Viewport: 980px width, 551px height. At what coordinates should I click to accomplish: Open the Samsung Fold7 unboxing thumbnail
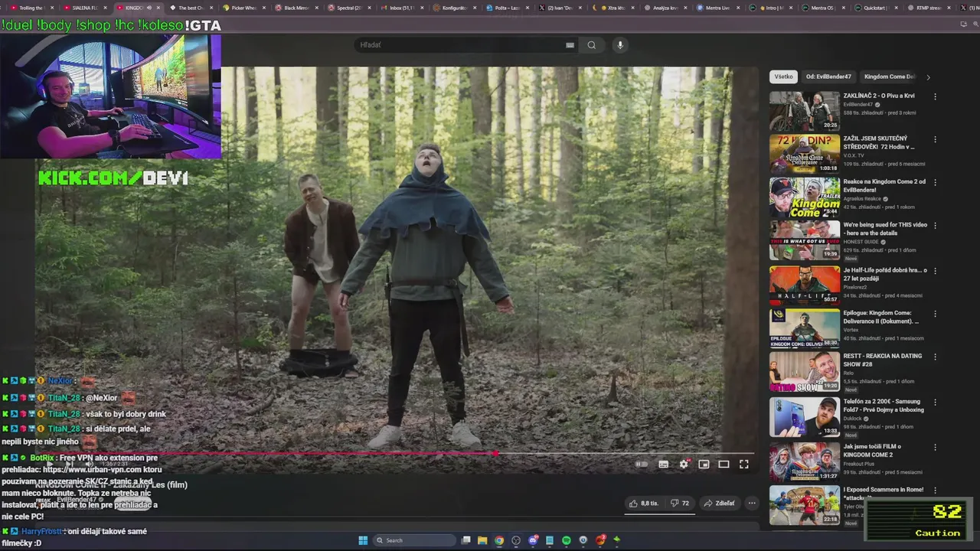805,417
